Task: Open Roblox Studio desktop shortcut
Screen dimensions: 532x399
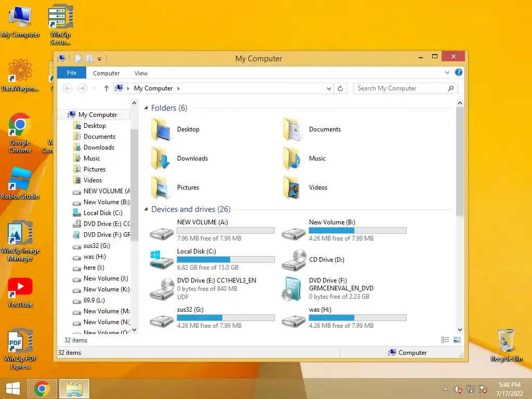Action: [x=20, y=183]
